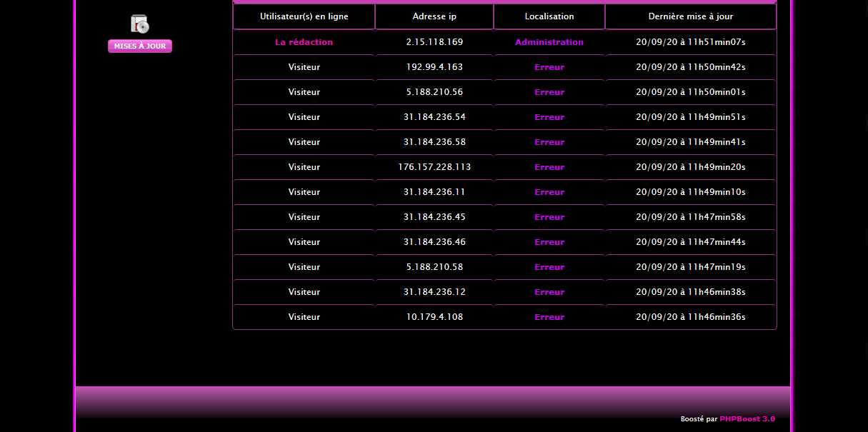Viewport: 868px width, 432px height.
Task: Click Erreur link beside 31.184.236.45
Action: [x=549, y=217]
